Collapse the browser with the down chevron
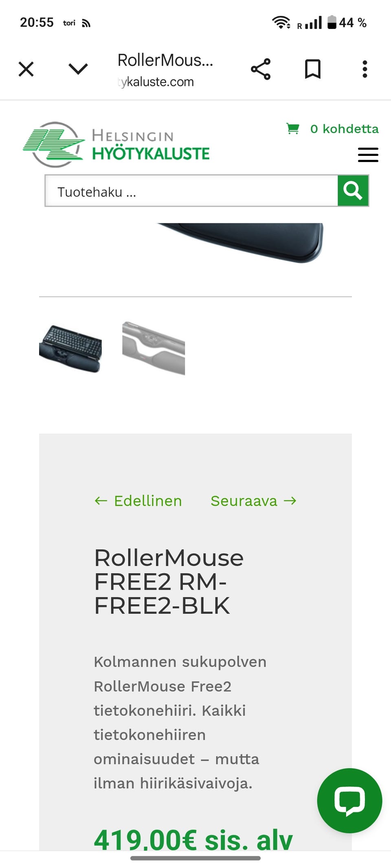 [78, 69]
